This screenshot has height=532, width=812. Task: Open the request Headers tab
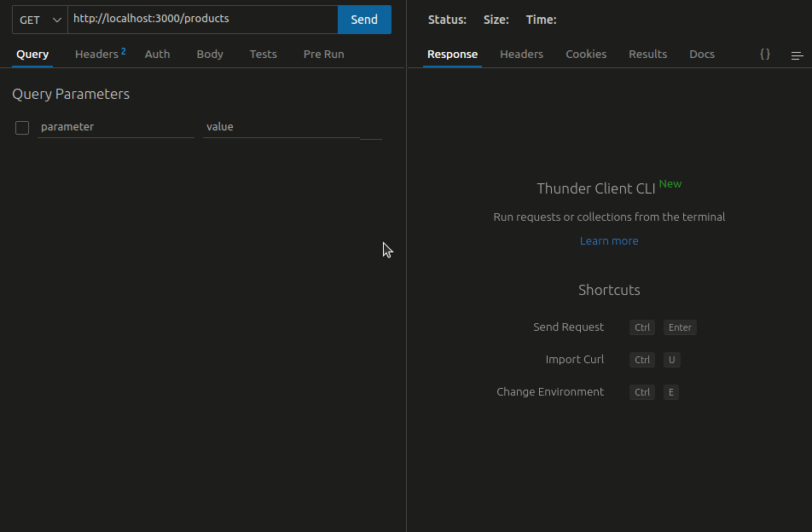coord(100,55)
